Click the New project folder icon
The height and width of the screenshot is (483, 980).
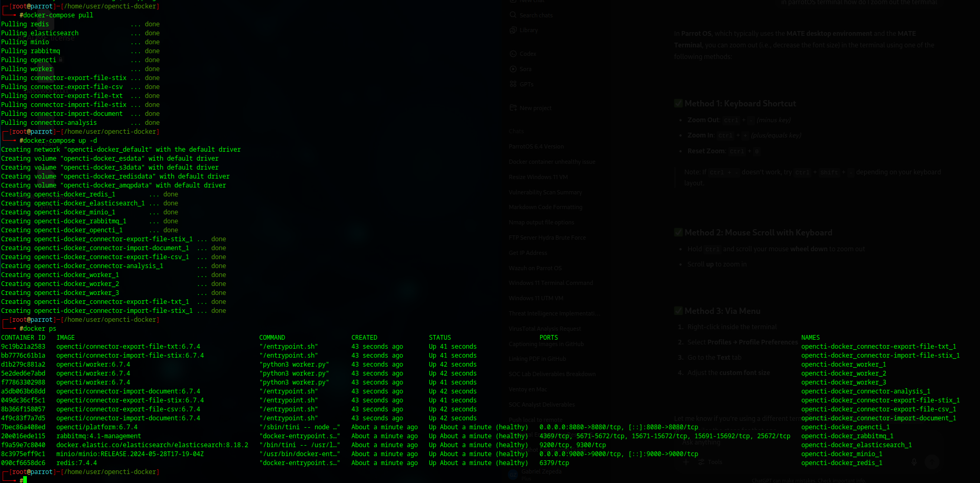tap(513, 107)
